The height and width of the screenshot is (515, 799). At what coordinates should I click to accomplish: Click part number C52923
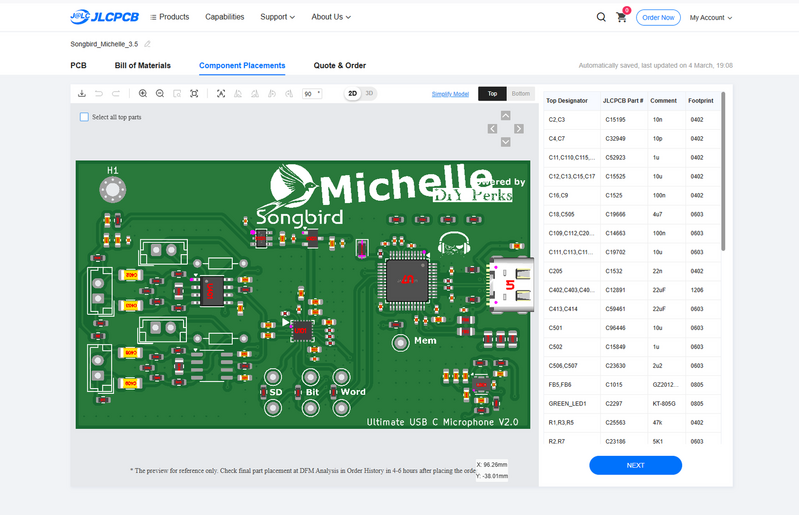(x=615, y=157)
